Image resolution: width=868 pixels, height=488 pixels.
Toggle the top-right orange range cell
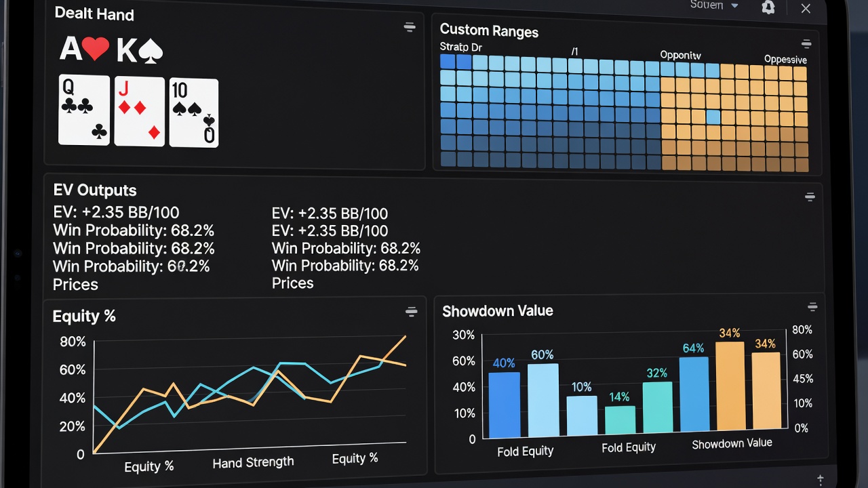click(x=800, y=73)
